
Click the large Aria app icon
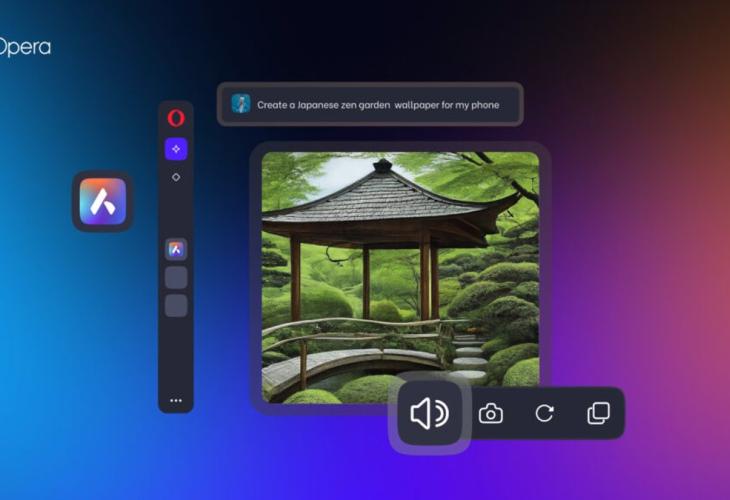coord(103,201)
